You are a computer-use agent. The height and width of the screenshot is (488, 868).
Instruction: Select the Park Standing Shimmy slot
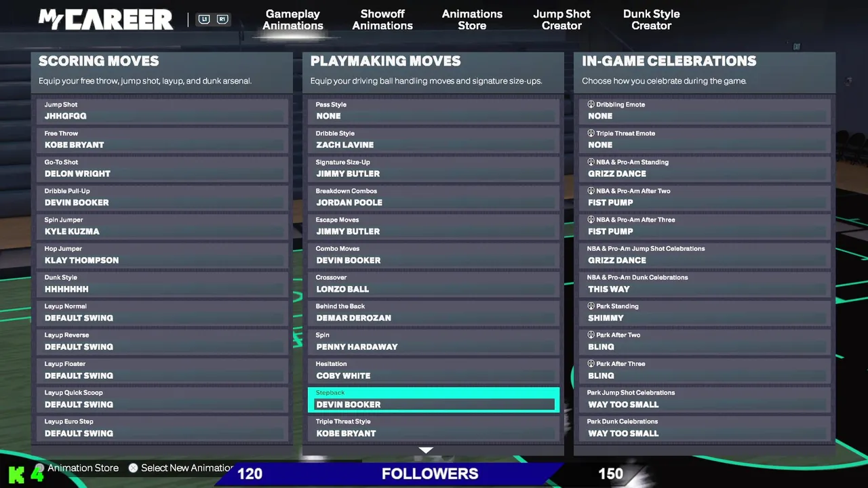(705, 313)
